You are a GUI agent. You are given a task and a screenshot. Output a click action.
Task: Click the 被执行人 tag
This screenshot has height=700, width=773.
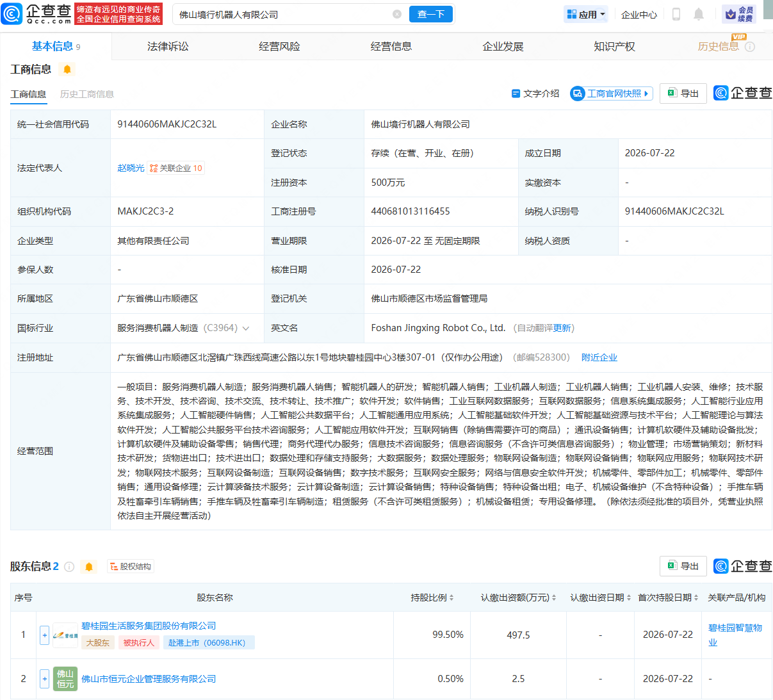tap(139, 642)
